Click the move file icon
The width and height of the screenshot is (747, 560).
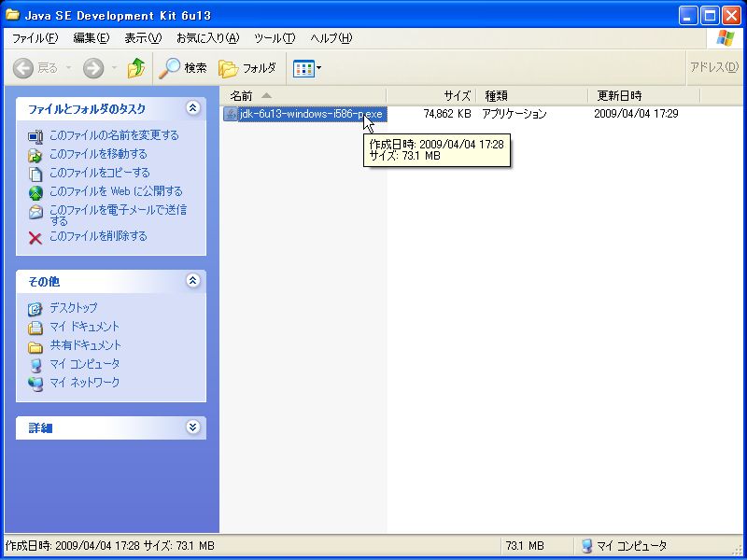[35, 155]
